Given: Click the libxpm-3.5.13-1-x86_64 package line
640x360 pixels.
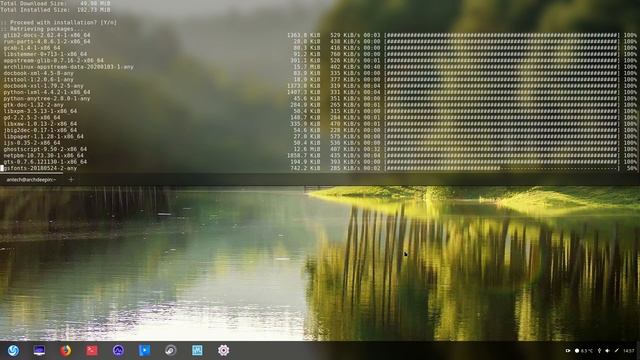Looking at the screenshot, I should coord(40,111).
